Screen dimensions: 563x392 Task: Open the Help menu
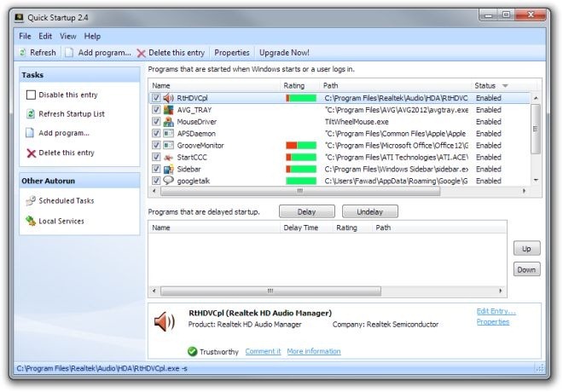tap(92, 37)
